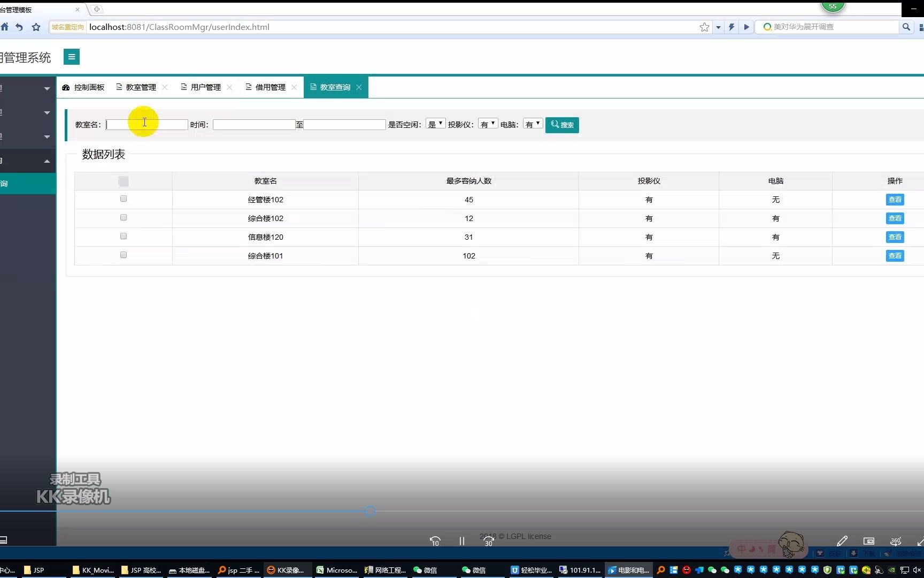This screenshot has width=924, height=578.
Task: Check the box for 综合楼101 row
Action: click(124, 255)
